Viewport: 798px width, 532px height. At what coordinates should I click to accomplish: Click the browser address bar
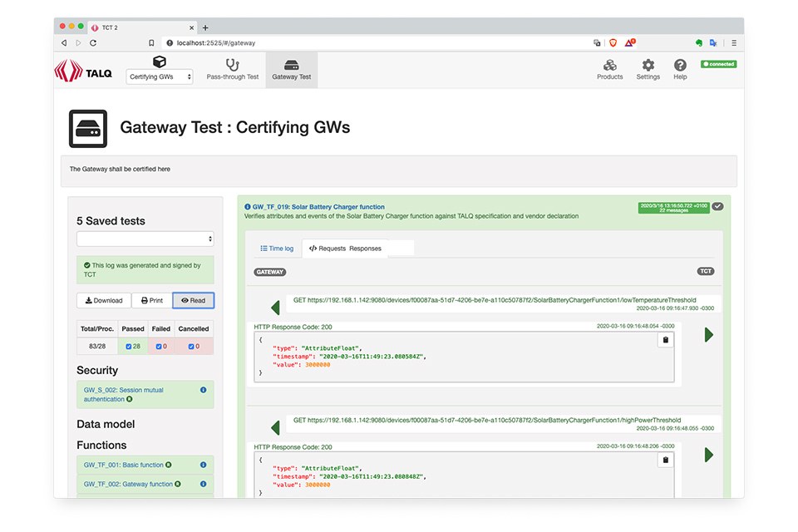coord(374,42)
